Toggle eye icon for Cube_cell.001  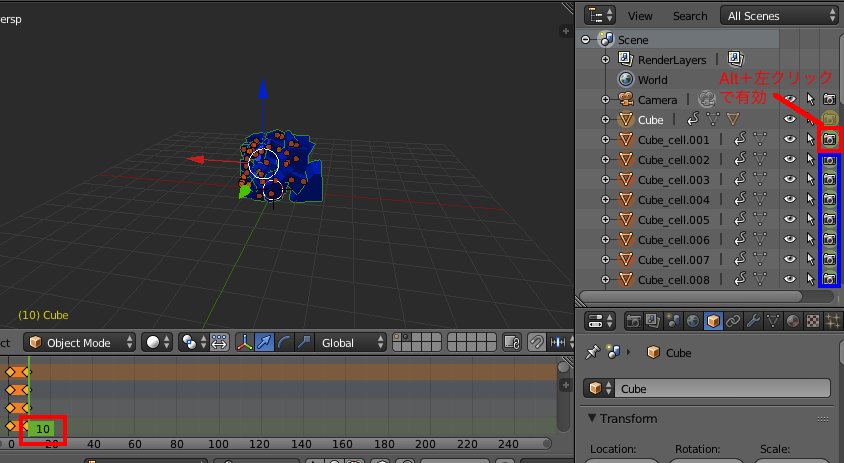coord(790,139)
